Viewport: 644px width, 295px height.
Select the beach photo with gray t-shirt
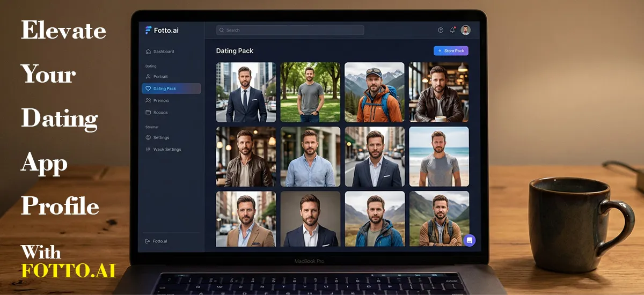point(438,157)
